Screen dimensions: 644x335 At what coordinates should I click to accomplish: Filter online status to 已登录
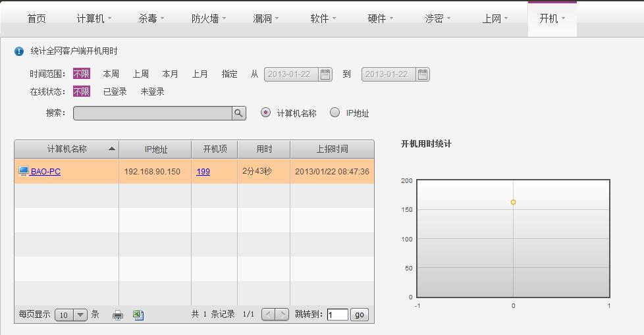[x=115, y=91]
